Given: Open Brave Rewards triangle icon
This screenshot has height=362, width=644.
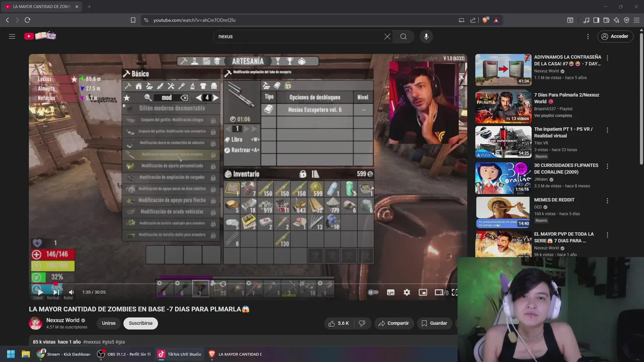Looking at the screenshot, I should pos(496,20).
